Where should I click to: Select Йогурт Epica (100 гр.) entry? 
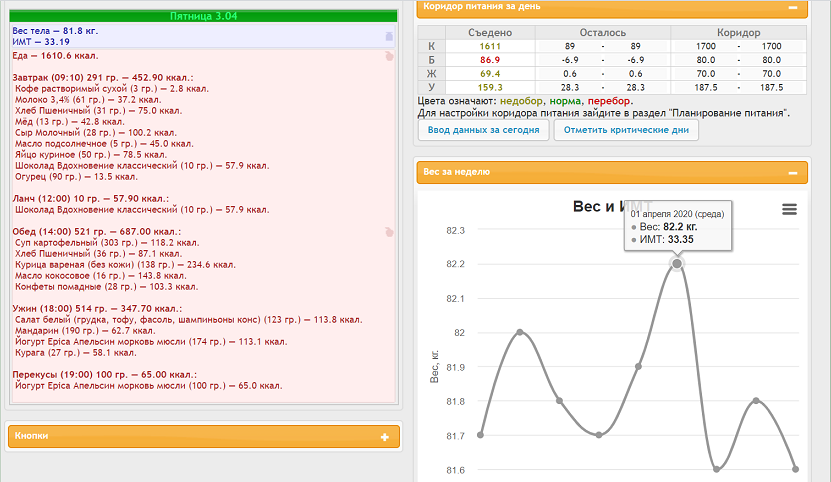149,386
